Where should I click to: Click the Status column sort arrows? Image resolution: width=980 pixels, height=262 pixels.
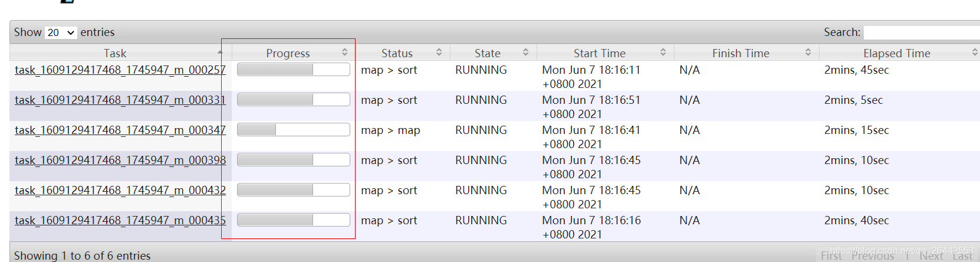439,53
